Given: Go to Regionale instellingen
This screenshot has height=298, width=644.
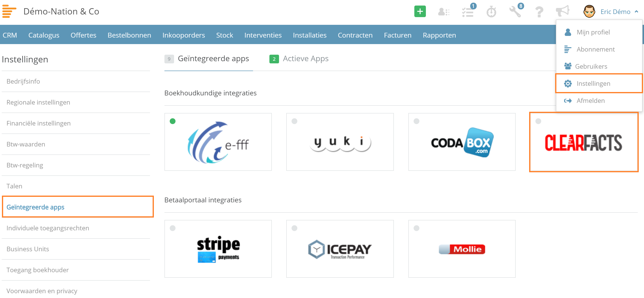Looking at the screenshot, I should pos(76,102).
